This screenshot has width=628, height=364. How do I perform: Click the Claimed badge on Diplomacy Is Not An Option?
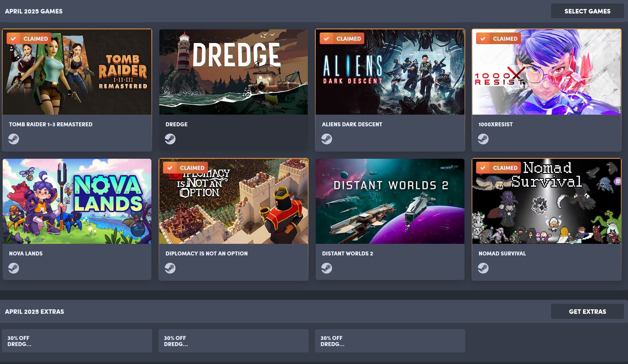point(185,168)
